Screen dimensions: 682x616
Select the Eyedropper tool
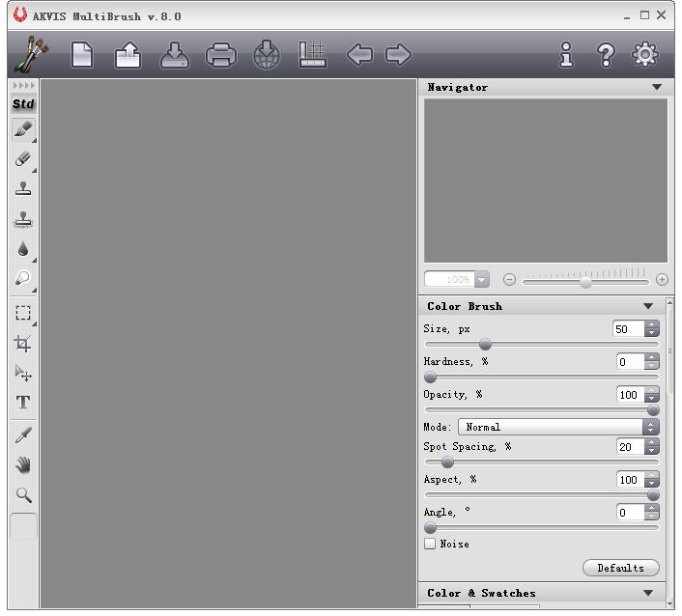click(x=23, y=434)
